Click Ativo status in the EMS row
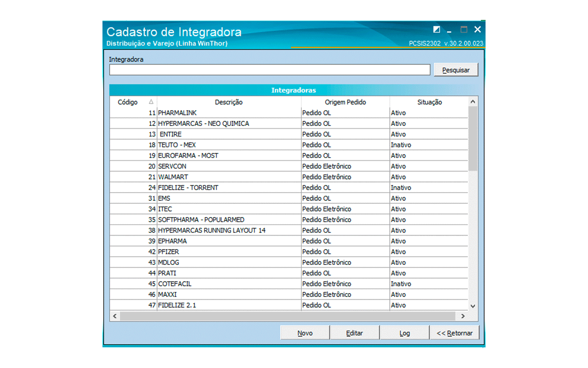This screenshot has height=368, width=588. click(x=398, y=198)
